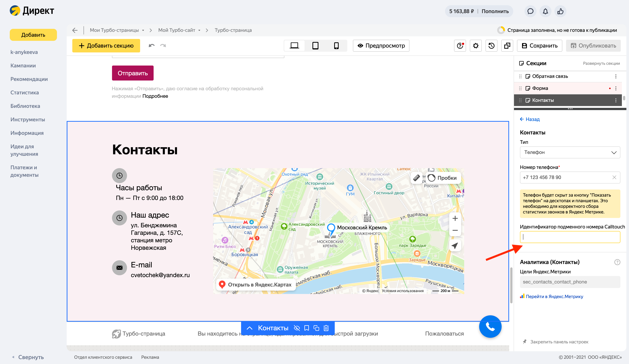
Task: Open Платежи и документы in sidebar
Action: click(25, 171)
